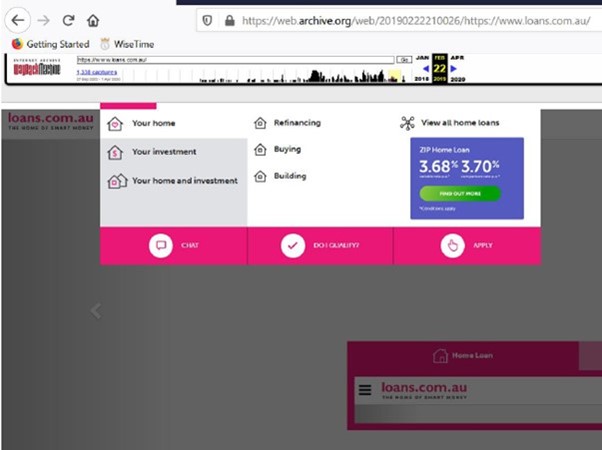602x450 pixels.
Task: Open the hamburger menu icon in preview
Action: pyautogui.click(x=365, y=390)
